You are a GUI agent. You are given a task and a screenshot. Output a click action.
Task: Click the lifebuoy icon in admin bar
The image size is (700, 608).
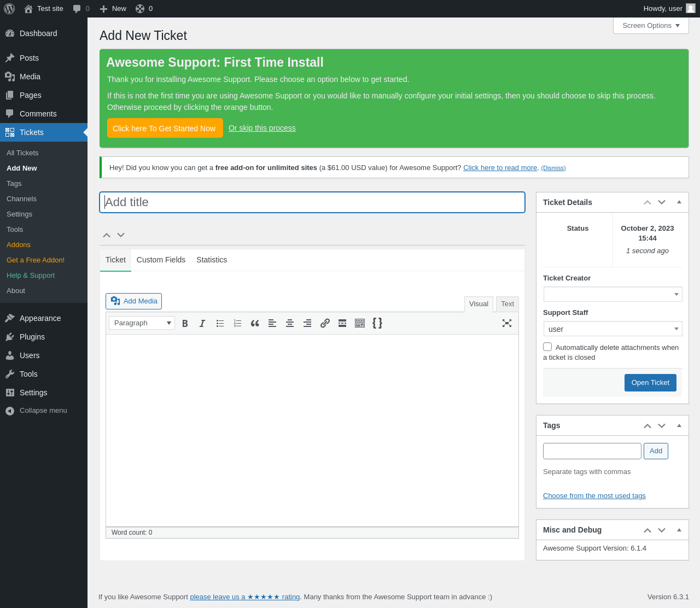140,9
